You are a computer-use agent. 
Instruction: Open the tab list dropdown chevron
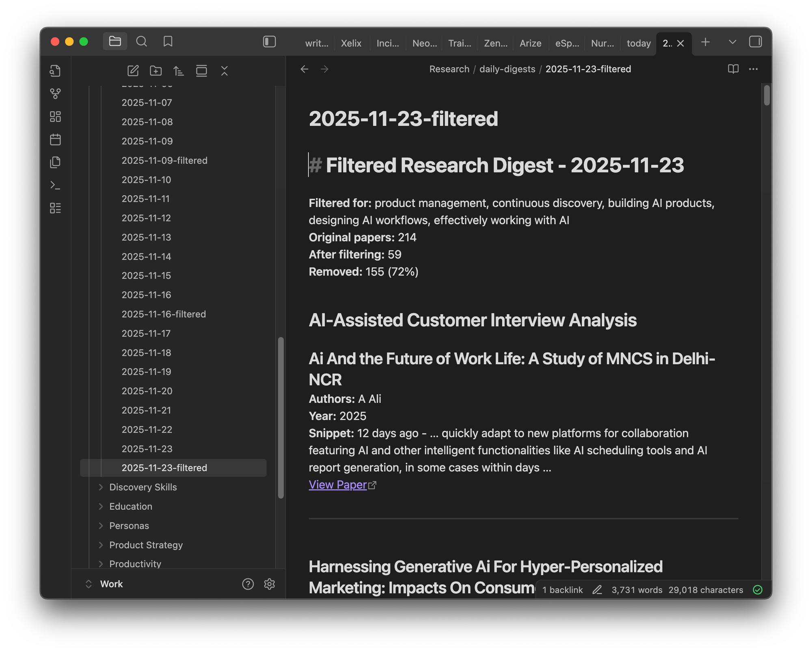point(732,42)
